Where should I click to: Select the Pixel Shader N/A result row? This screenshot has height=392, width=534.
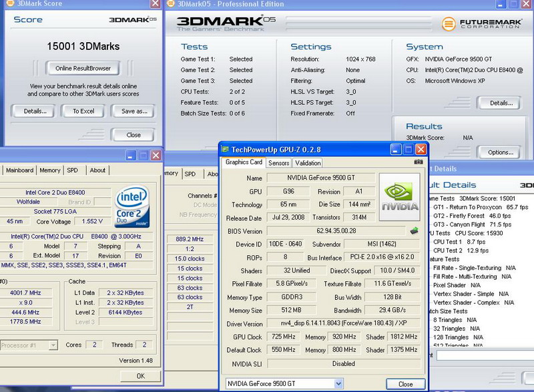point(457,285)
